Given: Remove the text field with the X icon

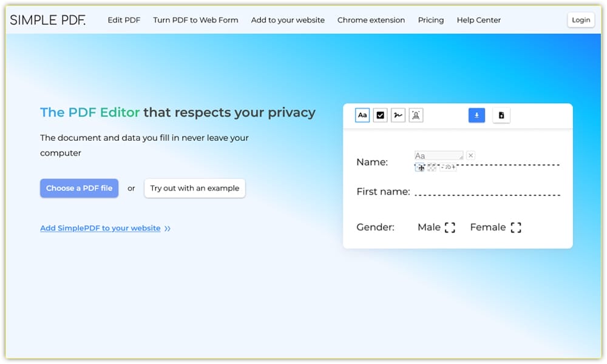Looking at the screenshot, I should tap(470, 156).
